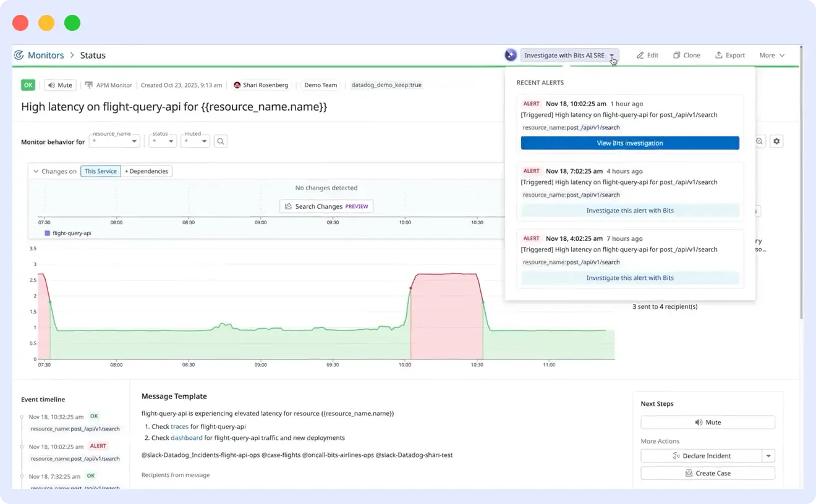Click the yellow macOS minimize dot
Image resolution: width=816 pixels, height=504 pixels.
pos(46,23)
